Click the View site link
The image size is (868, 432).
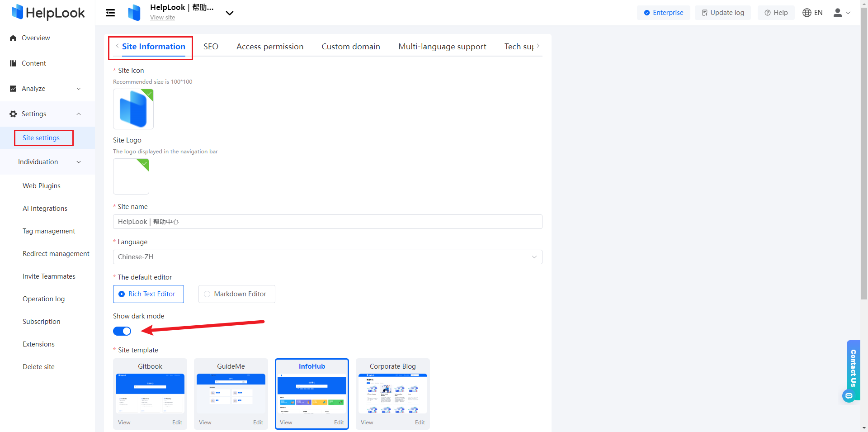[x=162, y=17]
